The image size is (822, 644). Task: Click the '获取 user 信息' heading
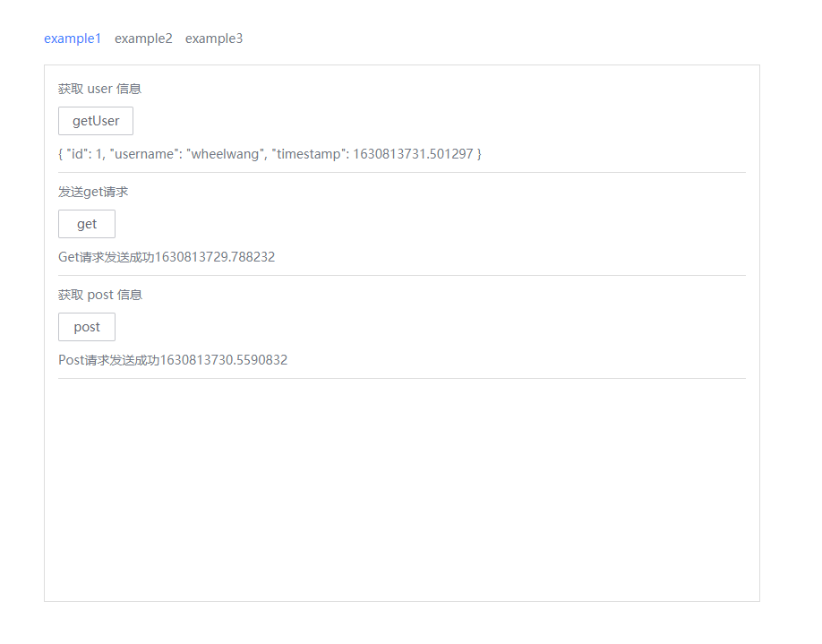[x=99, y=89]
